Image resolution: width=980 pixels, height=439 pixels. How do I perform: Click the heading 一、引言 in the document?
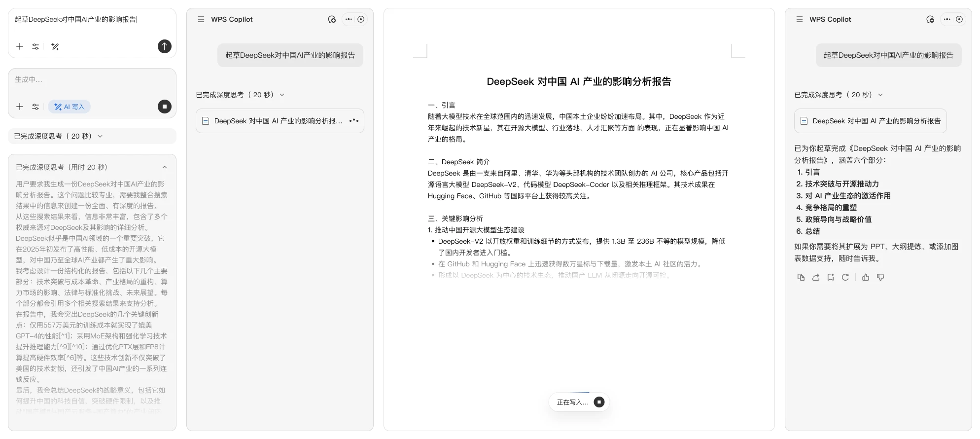pyautogui.click(x=442, y=105)
